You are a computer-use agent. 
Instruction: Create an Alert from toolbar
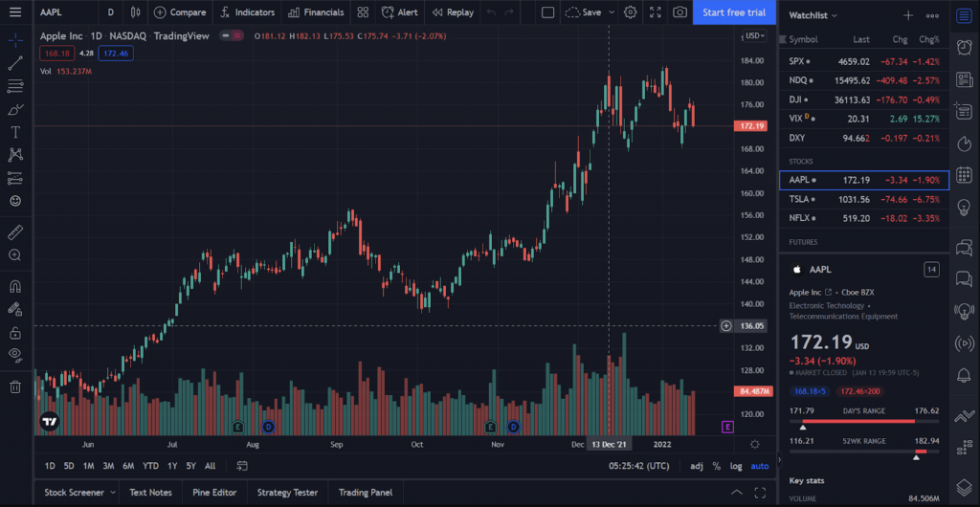pyautogui.click(x=399, y=12)
